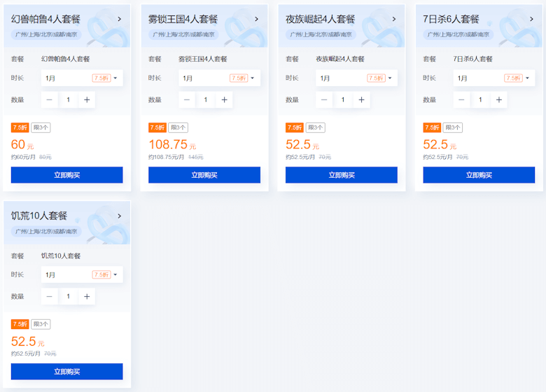Click 约60元/月 monthly price text
Image resolution: width=546 pixels, height=392 pixels.
(23, 157)
